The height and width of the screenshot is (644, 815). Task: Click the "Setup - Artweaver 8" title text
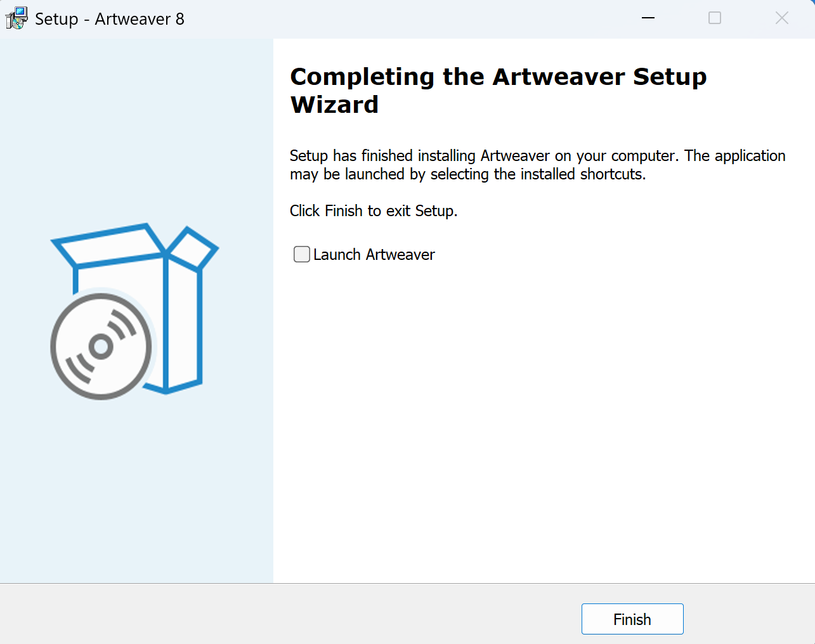coord(110,19)
